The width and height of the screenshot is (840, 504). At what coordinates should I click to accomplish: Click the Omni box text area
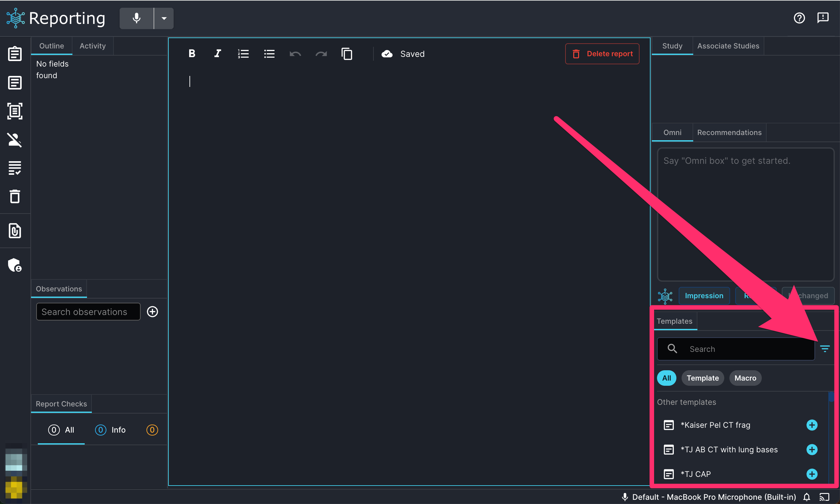746,214
